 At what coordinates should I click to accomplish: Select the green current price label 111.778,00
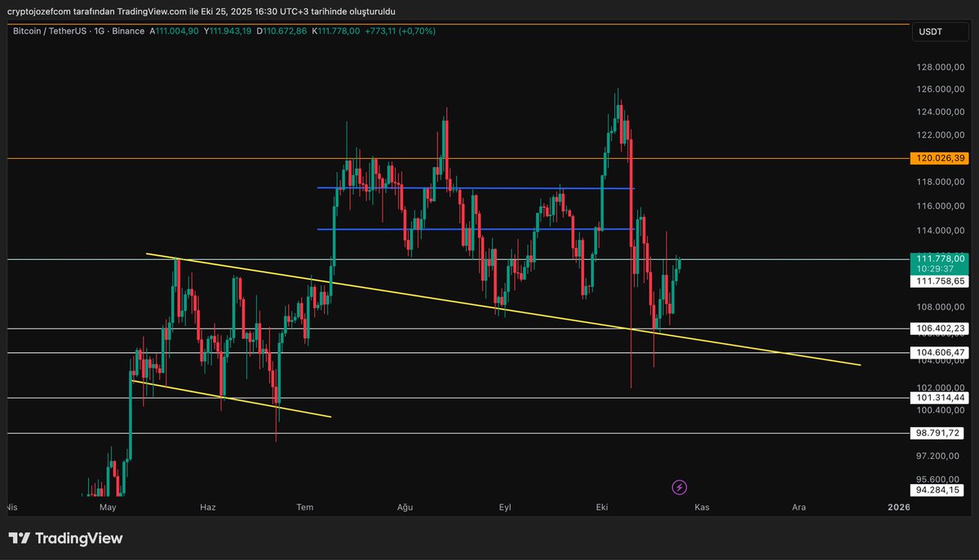[940, 258]
